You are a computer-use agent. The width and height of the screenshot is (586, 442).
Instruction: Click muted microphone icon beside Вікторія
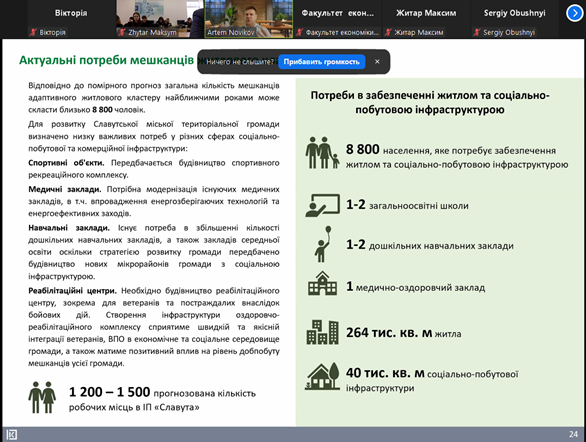tap(33, 33)
